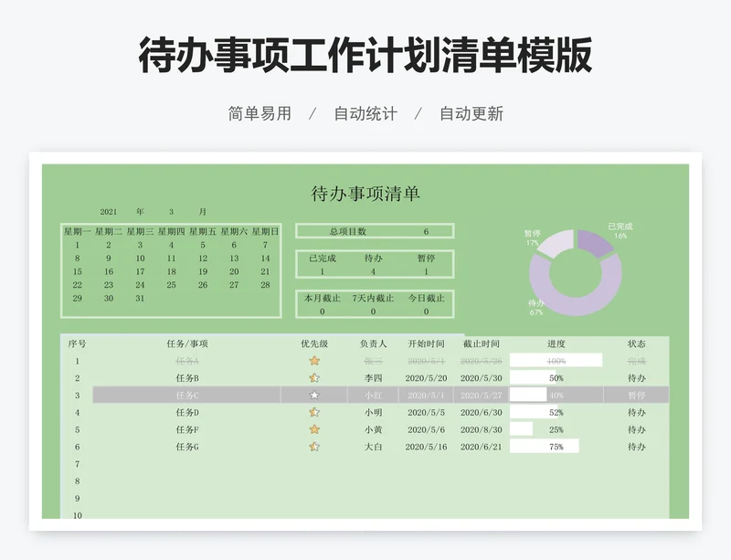Image resolution: width=731 pixels, height=560 pixels.
Task: Click the year value 2021
Action: [x=109, y=212]
